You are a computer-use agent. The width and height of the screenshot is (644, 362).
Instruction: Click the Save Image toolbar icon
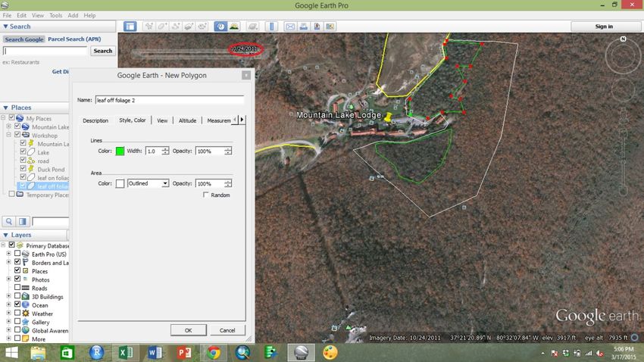pos(317,27)
